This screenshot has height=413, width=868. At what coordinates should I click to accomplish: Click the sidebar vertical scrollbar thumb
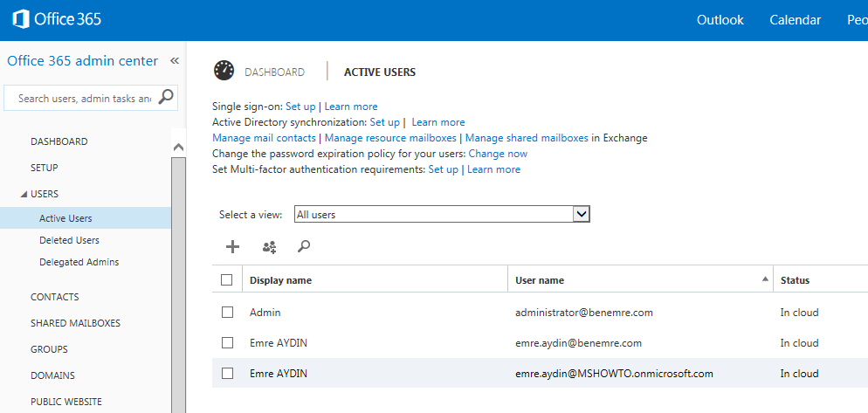click(x=178, y=285)
